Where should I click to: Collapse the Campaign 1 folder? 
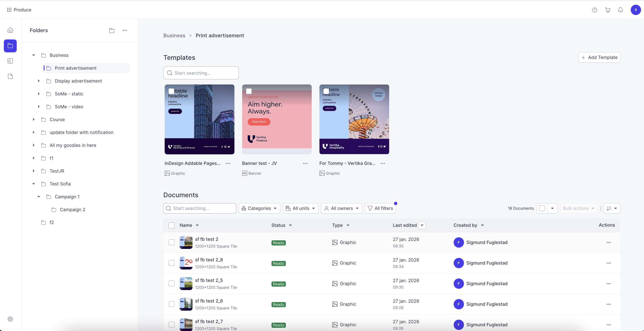[x=39, y=197]
